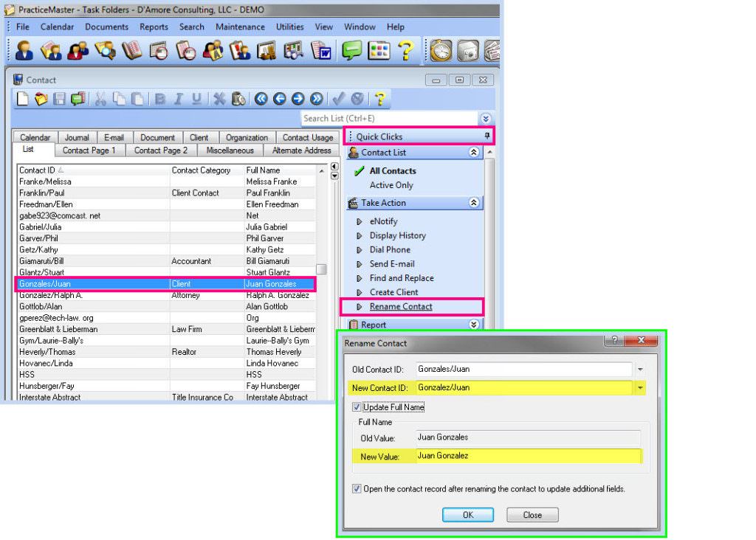The width and height of the screenshot is (756, 540).
Task: Collapse the Contact List section chevron
Action: coord(474,152)
